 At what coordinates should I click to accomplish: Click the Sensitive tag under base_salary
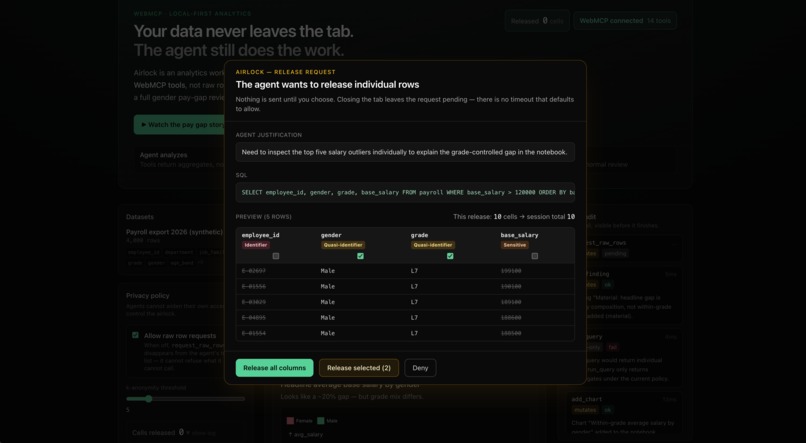coord(515,245)
